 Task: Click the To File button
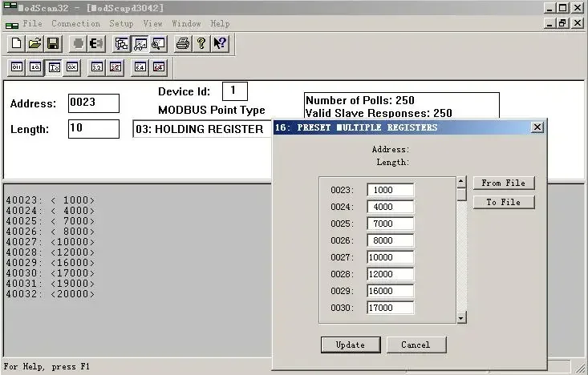click(503, 202)
